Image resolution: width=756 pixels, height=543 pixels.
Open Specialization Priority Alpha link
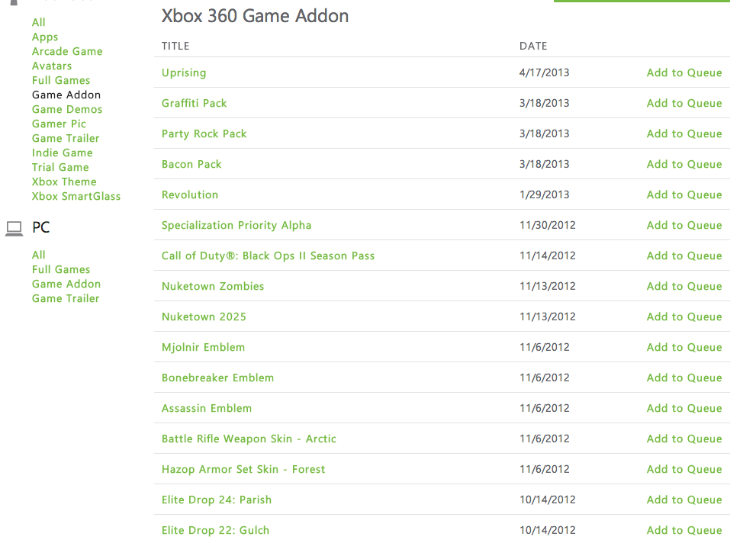236,226
